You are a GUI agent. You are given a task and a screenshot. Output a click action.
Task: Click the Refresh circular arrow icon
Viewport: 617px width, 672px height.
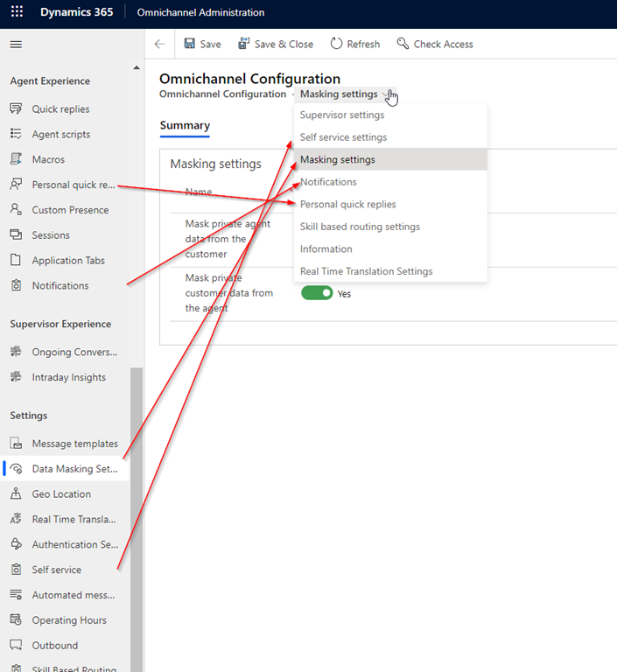click(336, 44)
